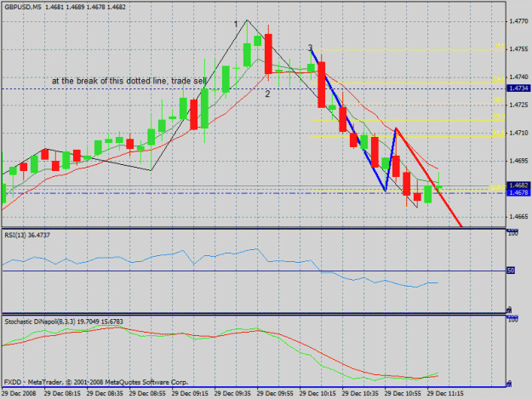Click the 29 Dec 08:35 time label
532x399 pixels.
click(x=105, y=394)
